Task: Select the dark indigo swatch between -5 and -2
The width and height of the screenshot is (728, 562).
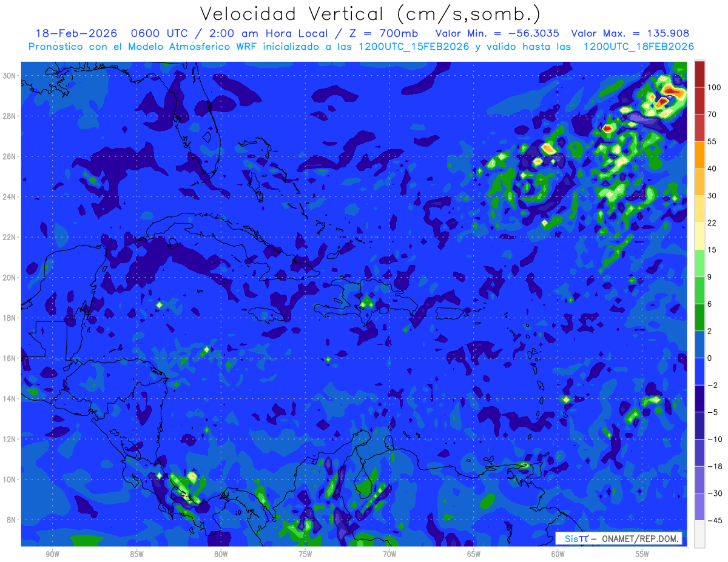Action: pyautogui.click(x=699, y=398)
